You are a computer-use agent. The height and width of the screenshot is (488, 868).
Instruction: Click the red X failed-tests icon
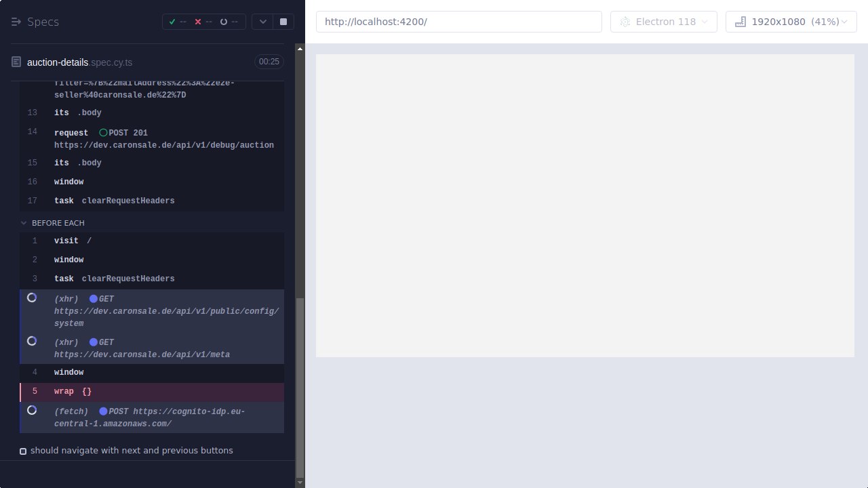click(197, 21)
